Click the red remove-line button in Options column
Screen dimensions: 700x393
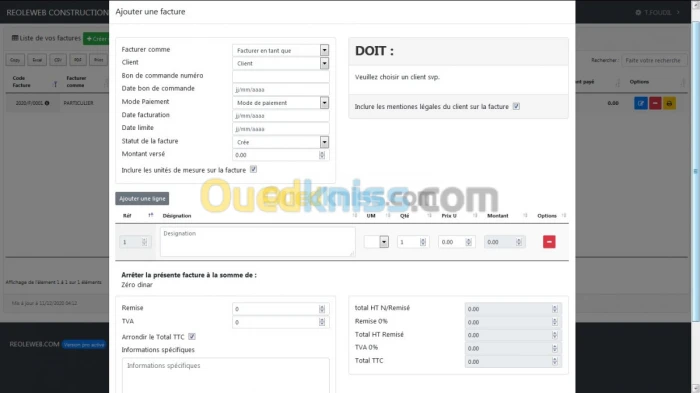549,242
